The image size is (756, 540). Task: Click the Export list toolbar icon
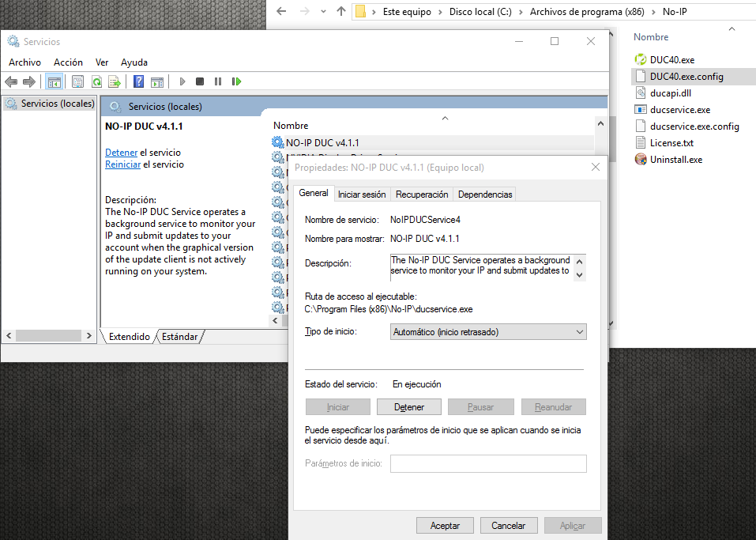pyautogui.click(x=115, y=81)
